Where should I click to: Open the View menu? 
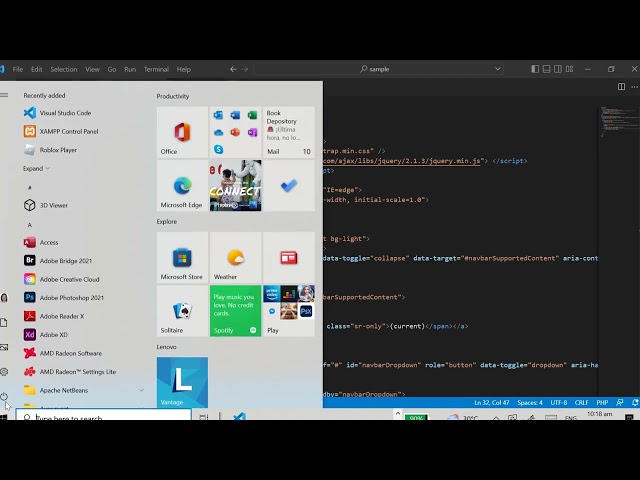pos(92,69)
